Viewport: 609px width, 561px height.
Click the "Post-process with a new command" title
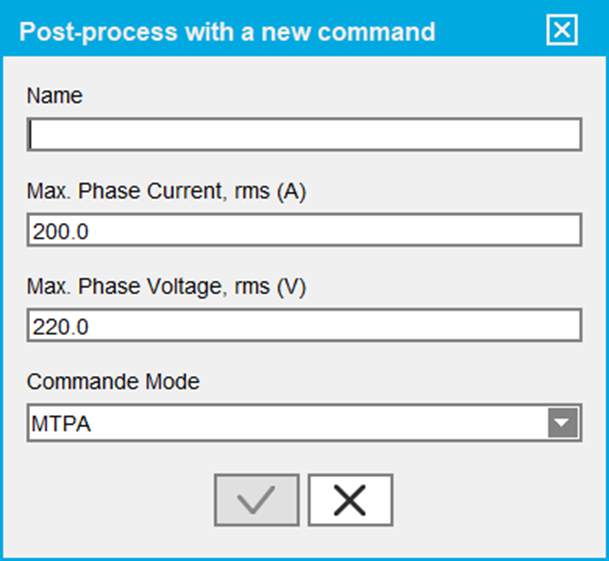coord(228,32)
